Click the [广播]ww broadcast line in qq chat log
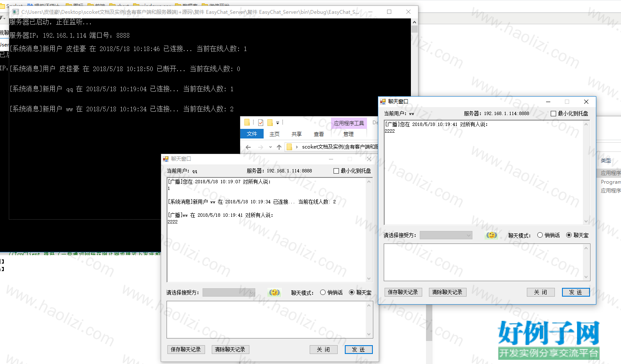Viewport: 621px width, 364px height. 220,215
